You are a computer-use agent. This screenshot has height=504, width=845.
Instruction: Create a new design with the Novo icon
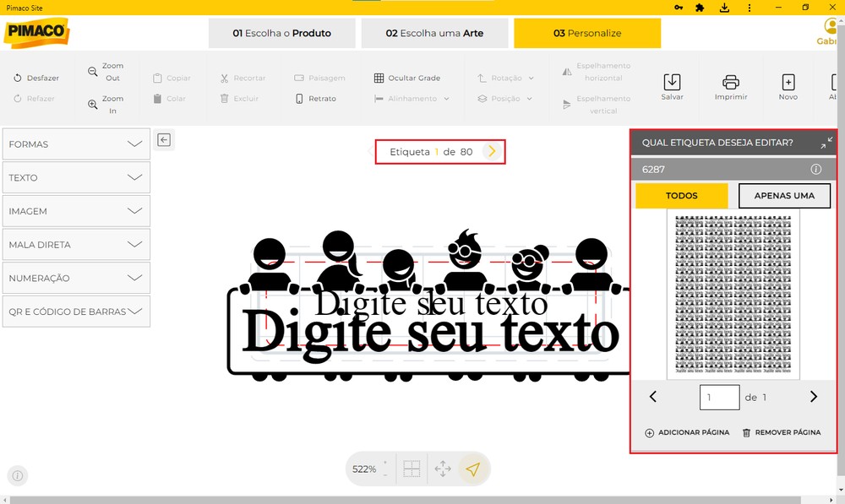pyautogui.click(x=788, y=85)
